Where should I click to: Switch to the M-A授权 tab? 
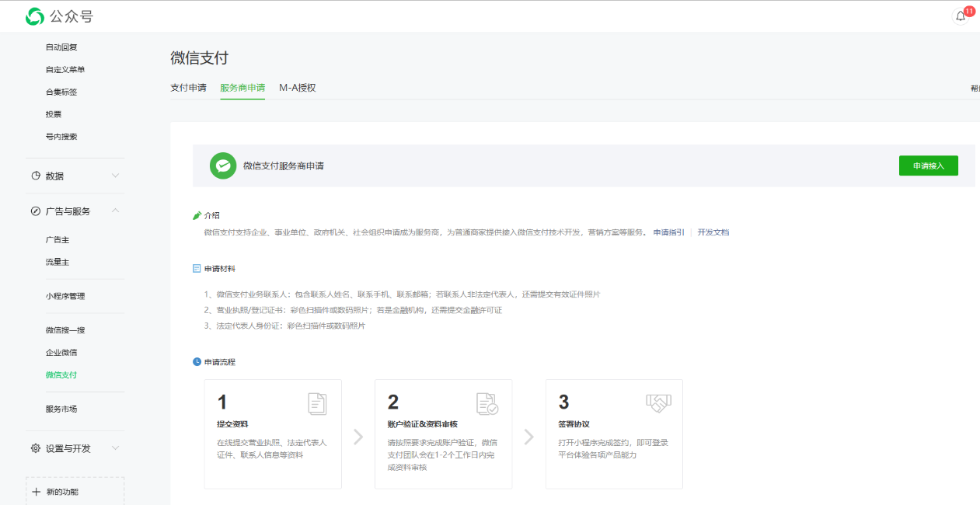click(297, 88)
